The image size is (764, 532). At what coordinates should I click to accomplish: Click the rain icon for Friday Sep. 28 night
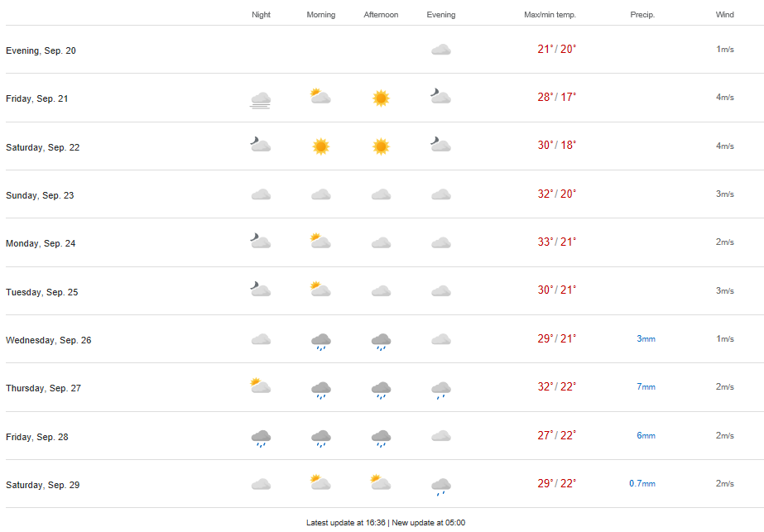coord(261,438)
